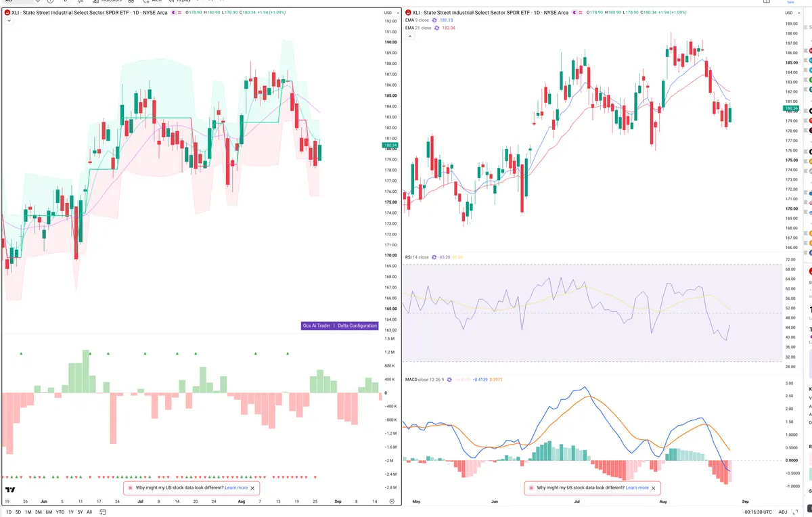Click the post-market moon icon on right chart
This screenshot has width=812, height=517.
tap(575, 12)
